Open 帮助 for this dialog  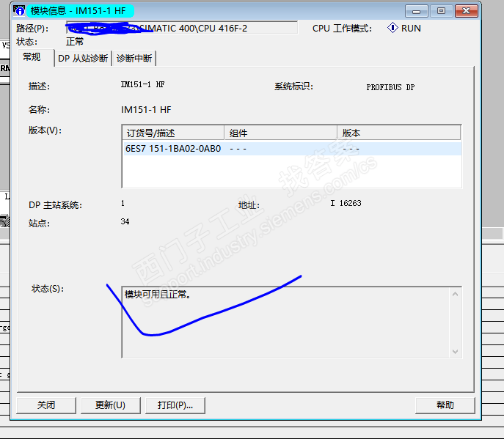(x=445, y=405)
